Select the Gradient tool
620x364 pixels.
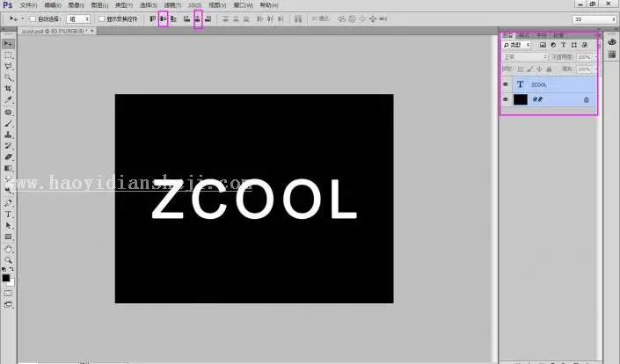pos(8,168)
